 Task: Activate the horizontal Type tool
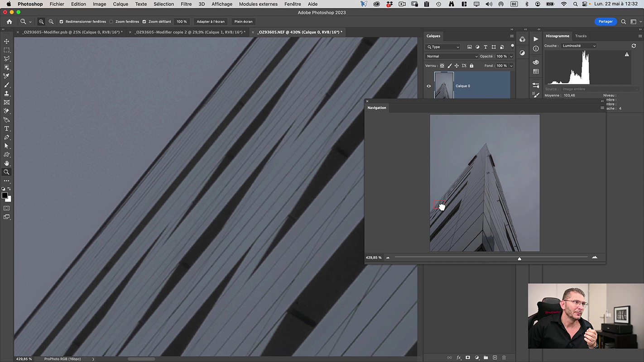[x=7, y=129]
